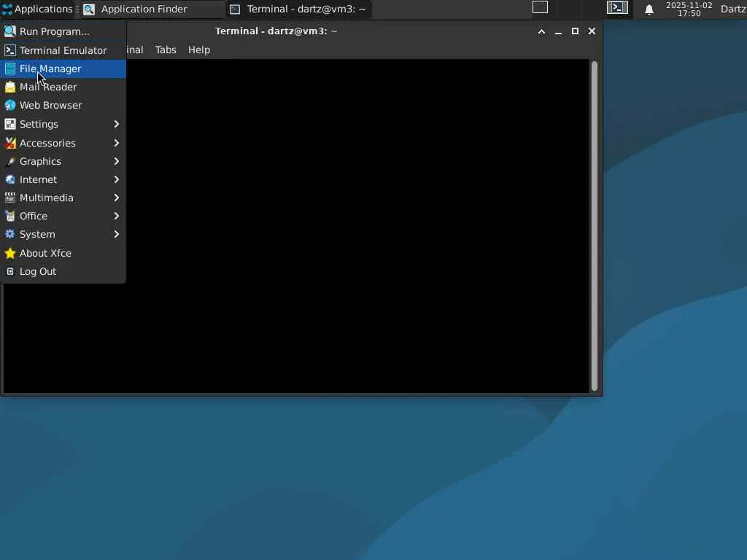Click the Log Out icon
This screenshot has height=560, width=747.
tap(10, 271)
